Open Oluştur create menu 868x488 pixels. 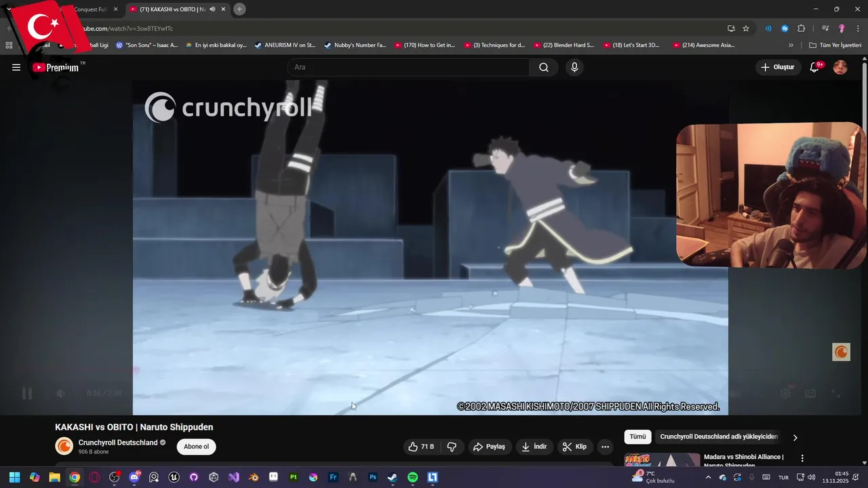coord(777,67)
